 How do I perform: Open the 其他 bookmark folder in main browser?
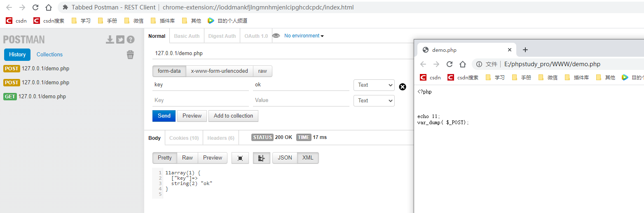[x=191, y=21]
